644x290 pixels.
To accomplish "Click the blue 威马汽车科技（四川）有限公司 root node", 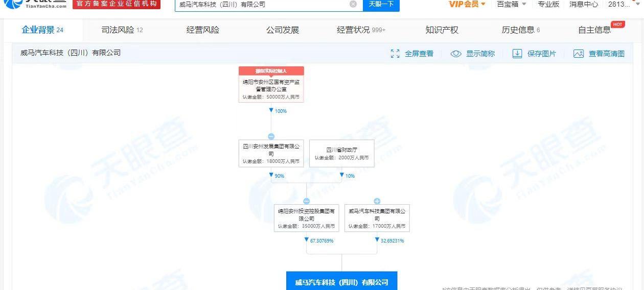I will coord(341,282).
